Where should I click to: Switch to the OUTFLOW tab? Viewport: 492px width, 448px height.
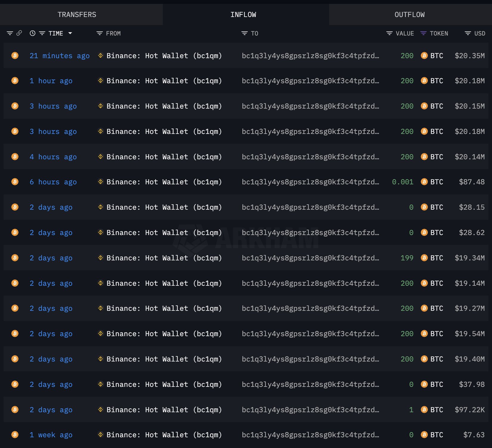click(409, 15)
